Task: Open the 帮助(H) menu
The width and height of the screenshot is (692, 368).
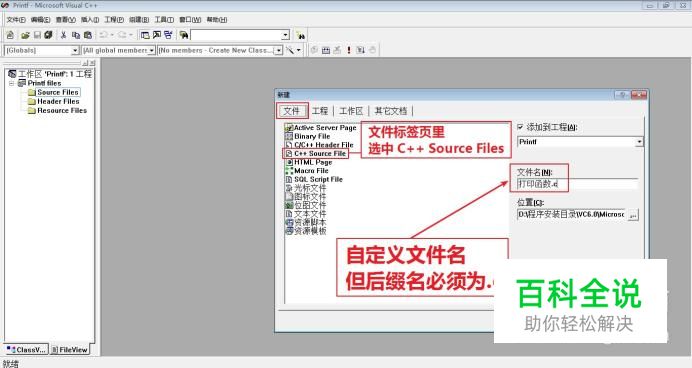Action: (x=216, y=20)
